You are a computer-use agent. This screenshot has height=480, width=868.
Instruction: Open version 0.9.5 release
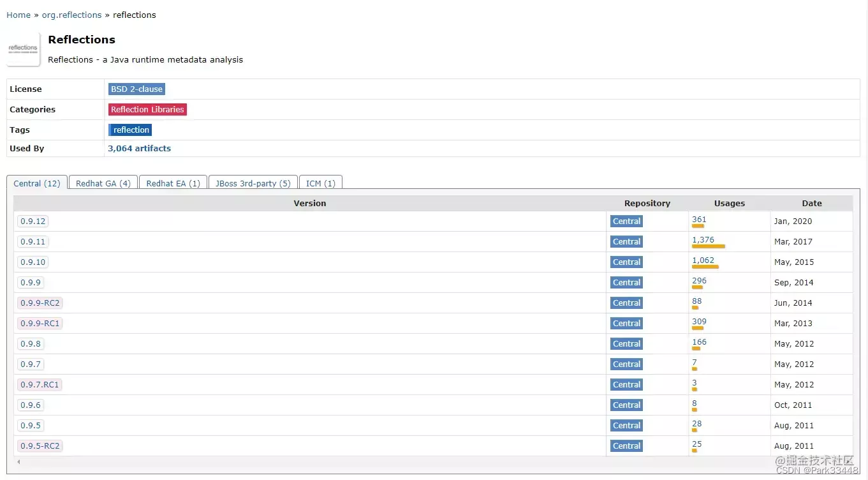[x=31, y=426]
